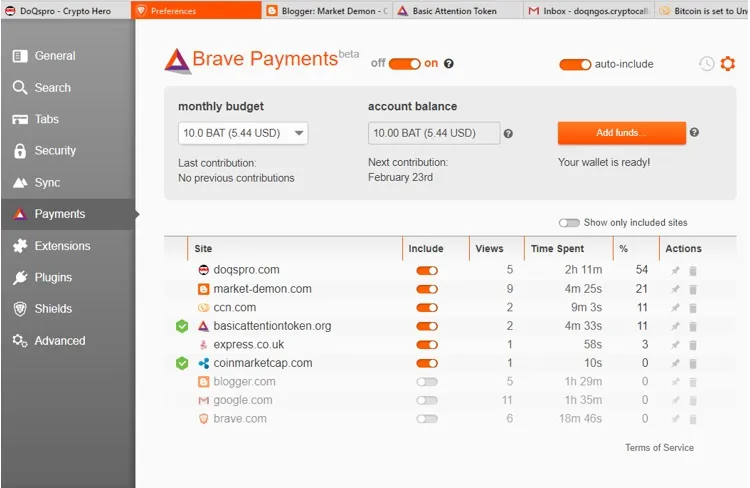Click the Brave Payments BAT triangle logo

click(x=177, y=61)
